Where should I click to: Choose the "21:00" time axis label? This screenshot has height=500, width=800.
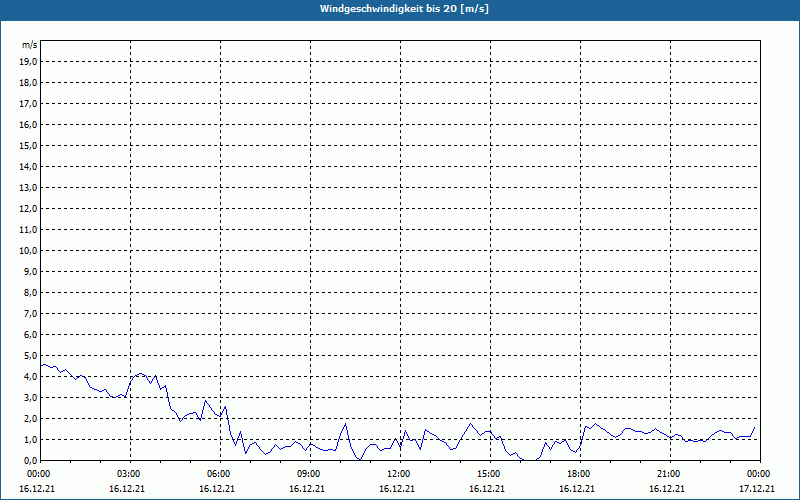click(669, 474)
